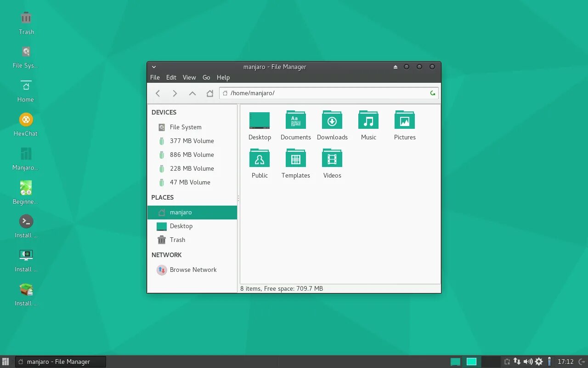588x368 pixels.
Task: Select Trash under Places
Action: click(178, 240)
